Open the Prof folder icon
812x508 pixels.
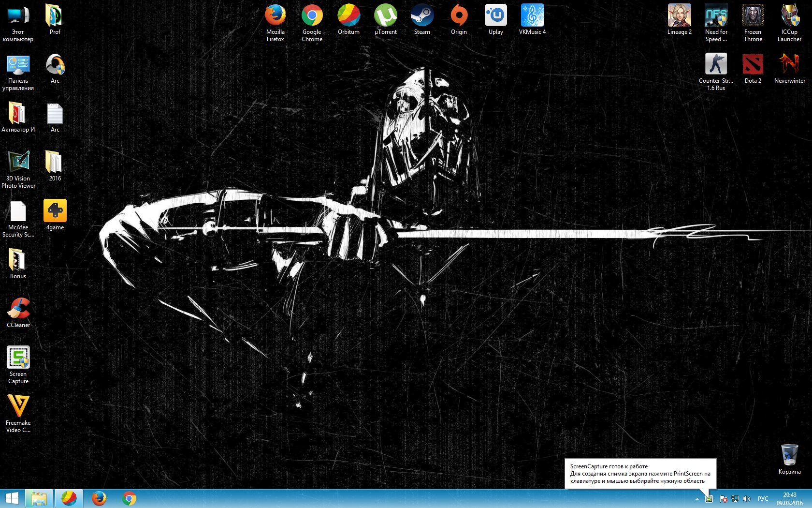tap(55, 19)
